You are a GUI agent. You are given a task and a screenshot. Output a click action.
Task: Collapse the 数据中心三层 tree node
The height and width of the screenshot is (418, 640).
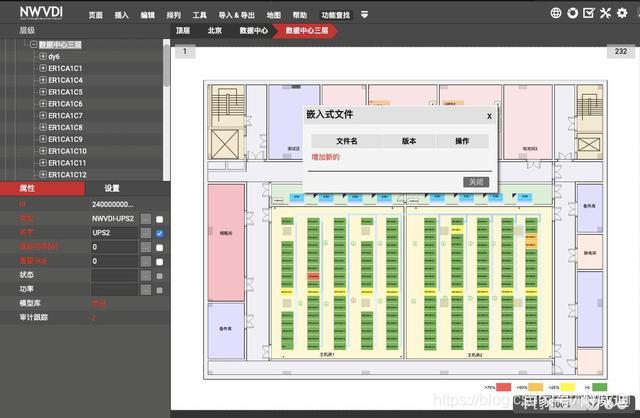point(34,44)
